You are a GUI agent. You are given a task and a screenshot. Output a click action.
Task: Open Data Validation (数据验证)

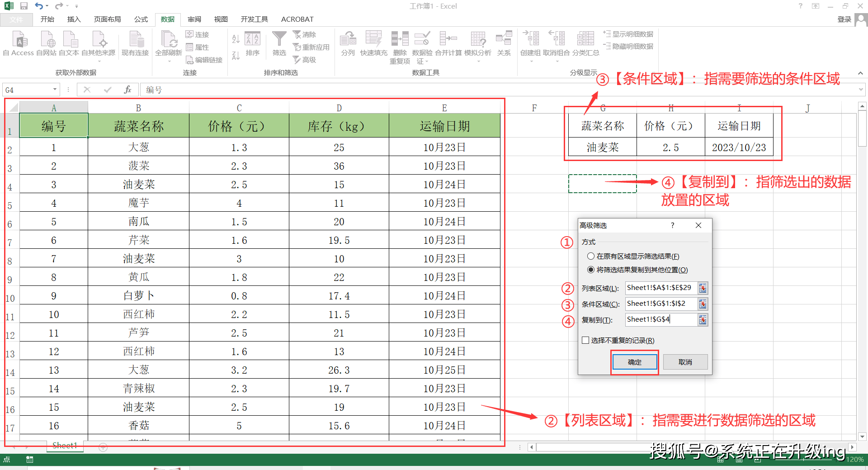tap(422, 47)
